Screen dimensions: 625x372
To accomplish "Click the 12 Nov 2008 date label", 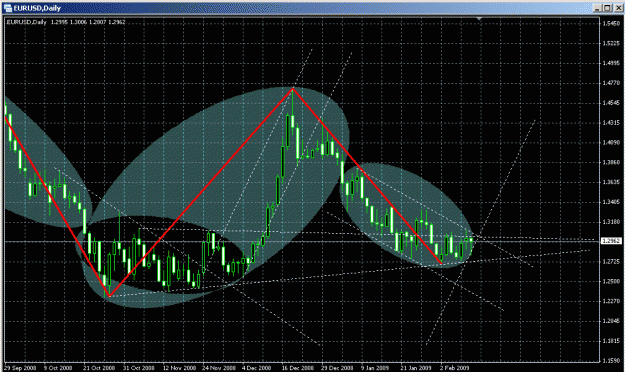I will pyautogui.click(x=179, y=368).
